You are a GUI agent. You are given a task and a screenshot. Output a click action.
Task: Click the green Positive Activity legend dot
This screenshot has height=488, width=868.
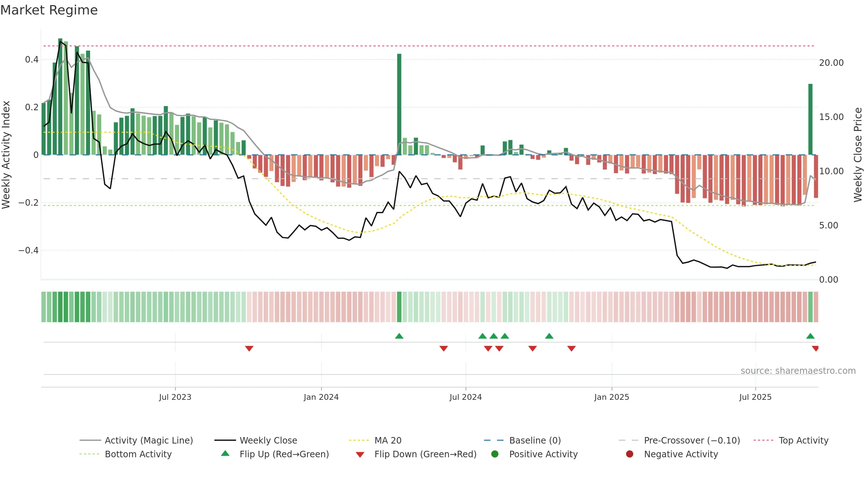click(495, 454)
